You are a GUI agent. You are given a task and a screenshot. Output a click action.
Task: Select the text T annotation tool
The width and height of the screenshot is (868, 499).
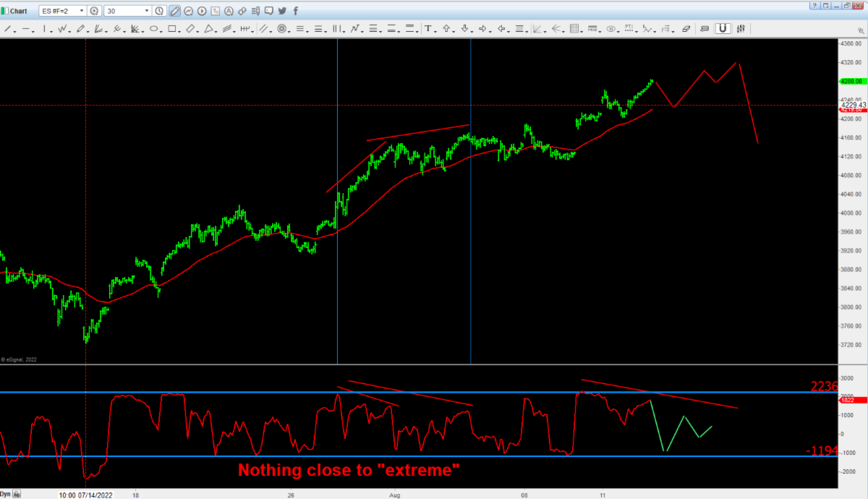pos(428,28)
